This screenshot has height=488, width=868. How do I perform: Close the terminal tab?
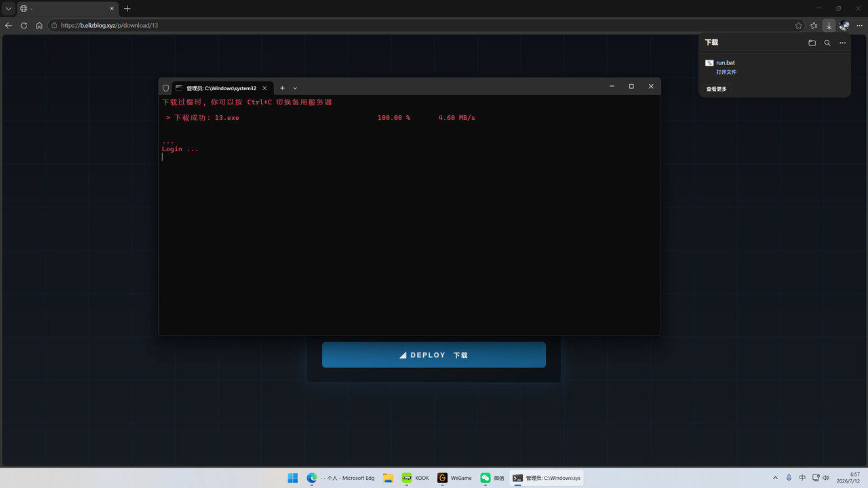click(264, 88)
